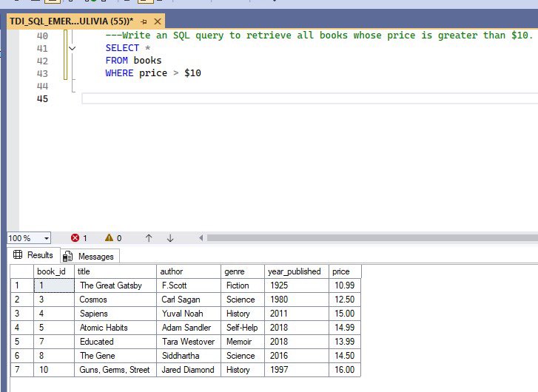Close the TDI_SQL_EMER query tab
Screen dimensions: 538x392
click(x=159, y=21)
